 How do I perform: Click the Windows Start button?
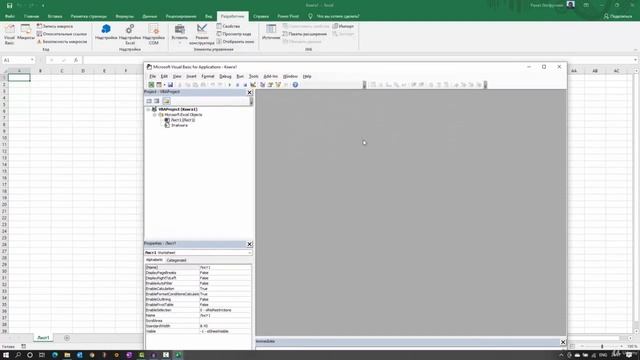click(x=6, y=355)
